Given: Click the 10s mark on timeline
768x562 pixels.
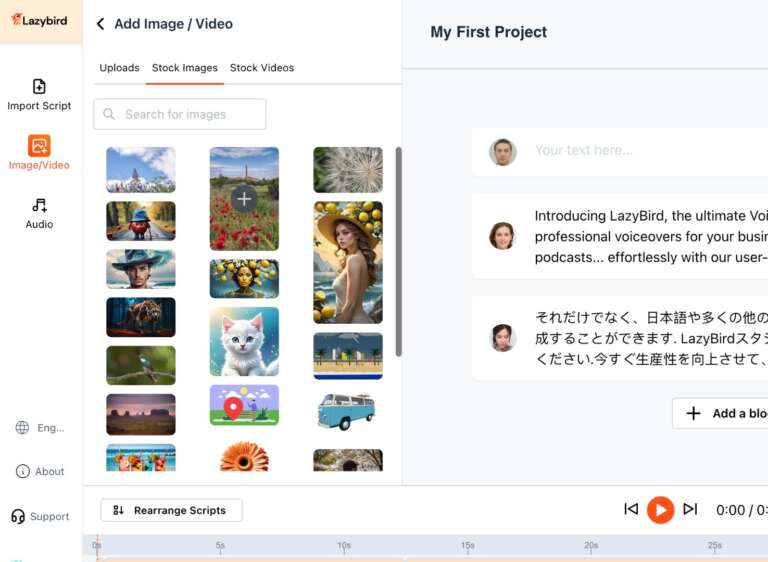Looking at the screenshot, I should coord(344,546).
